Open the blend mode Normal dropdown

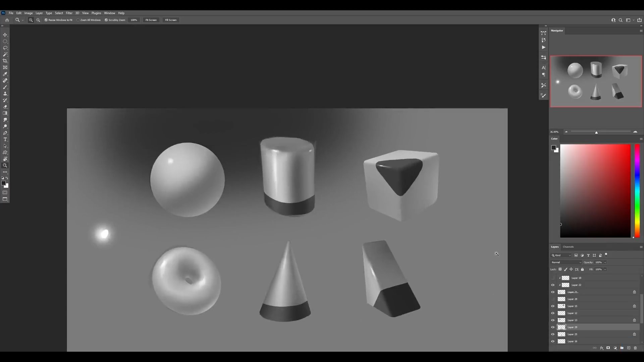(x=566, y=262)
